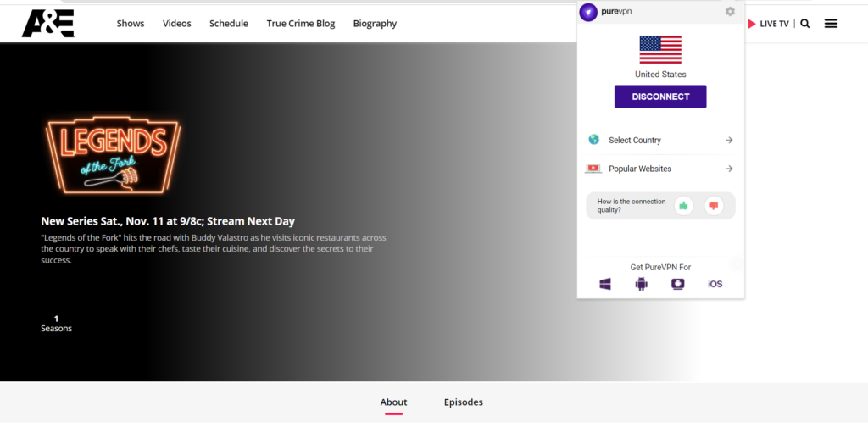
Task: Click the Windows platform icon
Action: pos(605,284)
